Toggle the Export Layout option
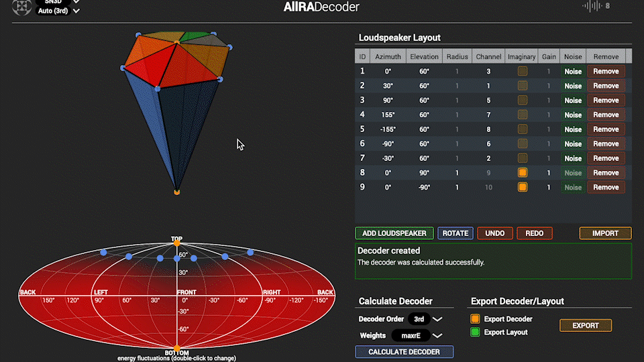The height and width of the screenshot is (362, 644). (475, 332)
